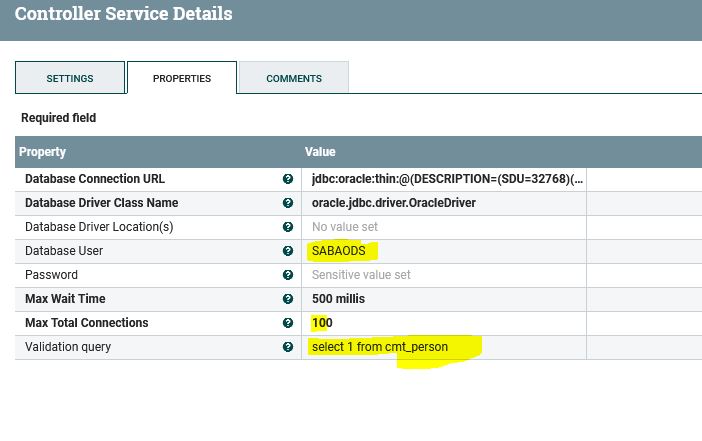Edit the Max Total Connections value 100
The width and height of the screenshot is (702, 441).
321,323
